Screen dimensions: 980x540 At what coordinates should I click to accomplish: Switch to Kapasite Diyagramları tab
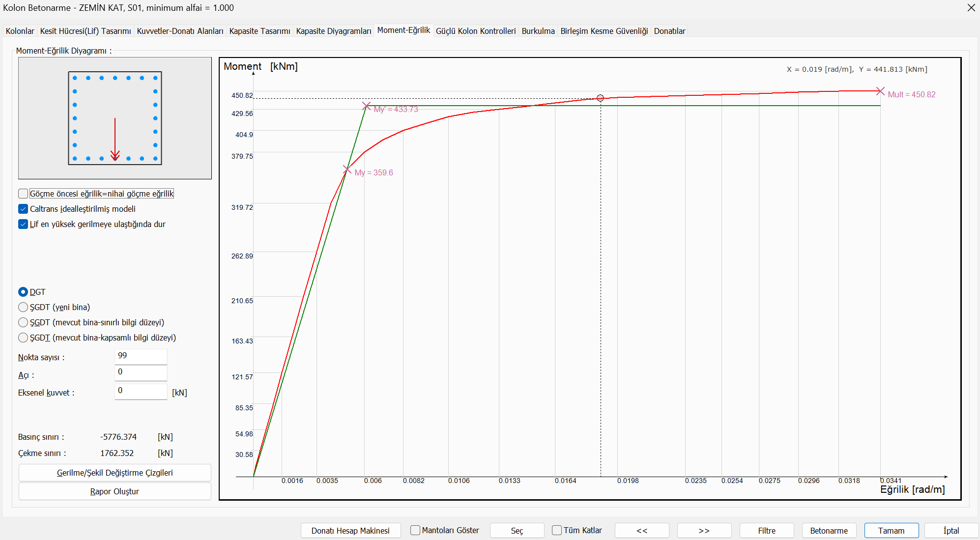coord(333,31)
